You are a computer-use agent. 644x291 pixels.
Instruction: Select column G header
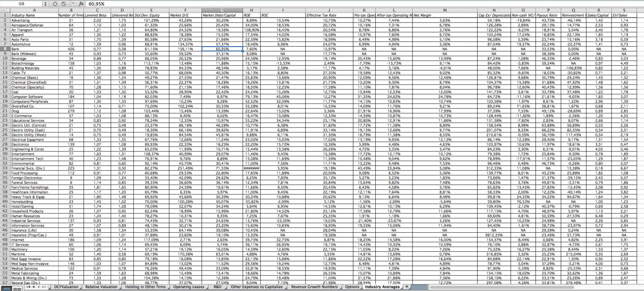pyautogui.click(x=222, y=10)
